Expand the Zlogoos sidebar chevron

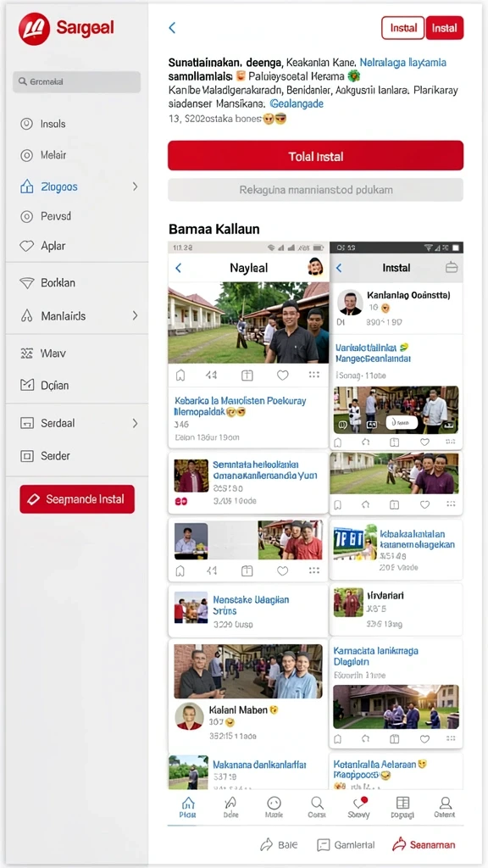coord(135,186)
